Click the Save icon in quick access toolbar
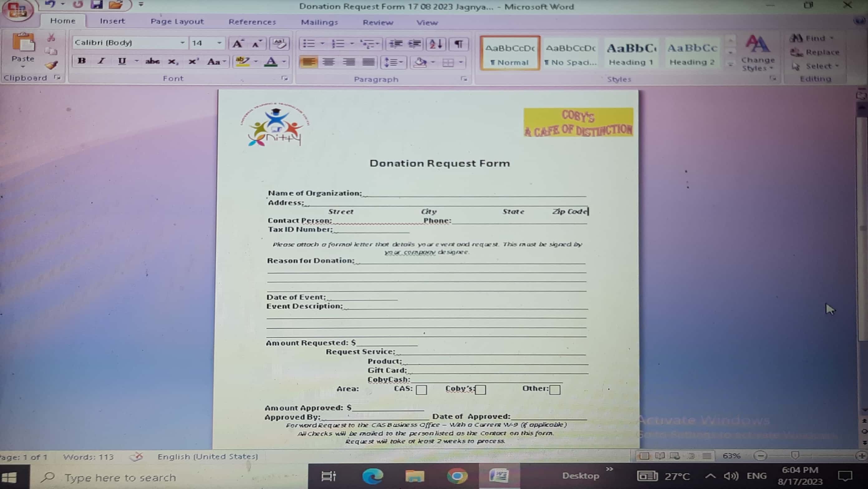868x489 pixels. pos(97,5)
